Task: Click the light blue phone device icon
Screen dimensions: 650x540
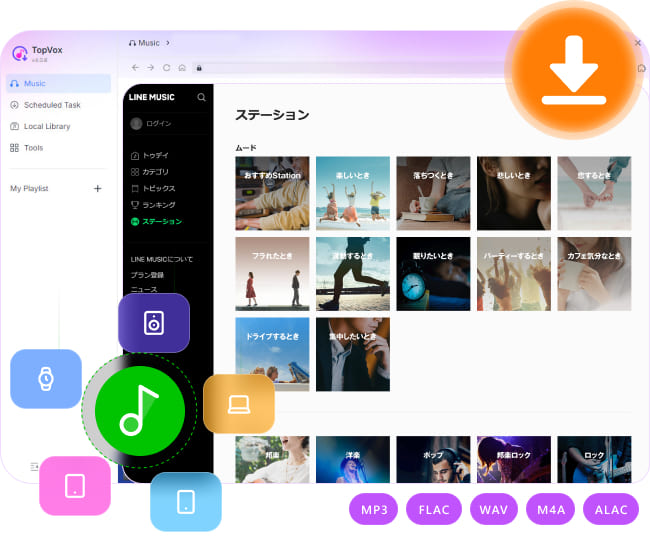Action: click(x=186, y=501)
